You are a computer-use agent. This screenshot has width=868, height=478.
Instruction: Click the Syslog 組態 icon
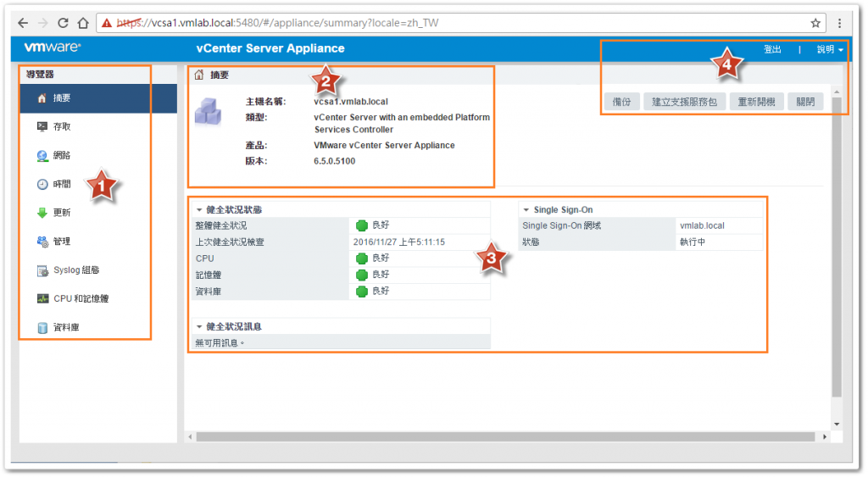click(x=42, y=270)
